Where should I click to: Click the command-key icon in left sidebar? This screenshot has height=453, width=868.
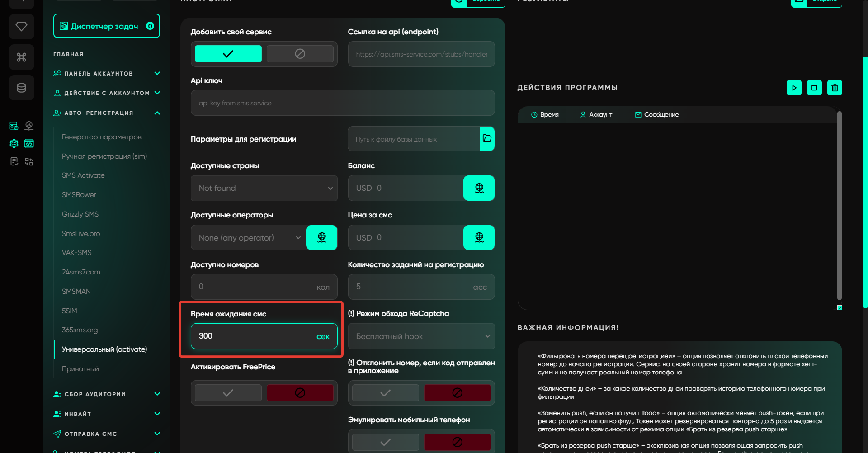21,57
